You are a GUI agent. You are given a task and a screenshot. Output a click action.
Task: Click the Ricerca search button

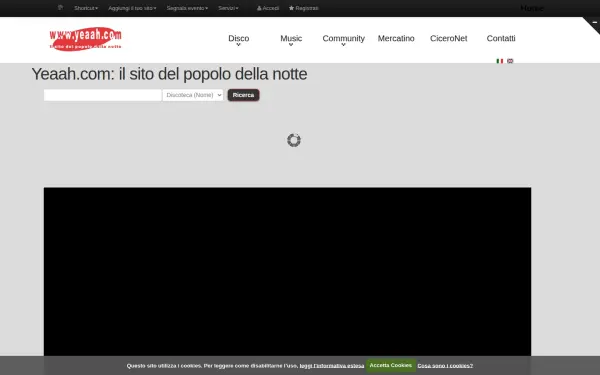click(243, 95)
